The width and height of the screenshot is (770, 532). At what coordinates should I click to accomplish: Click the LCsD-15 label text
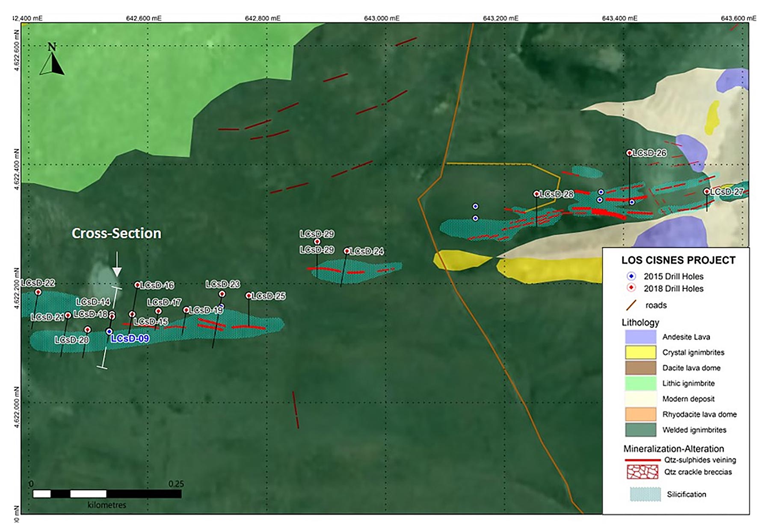click(151, 321)
